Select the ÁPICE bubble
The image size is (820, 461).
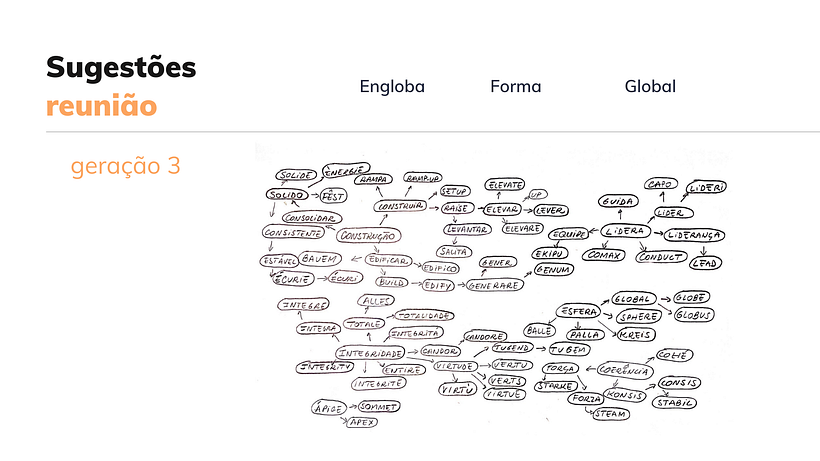329,408
